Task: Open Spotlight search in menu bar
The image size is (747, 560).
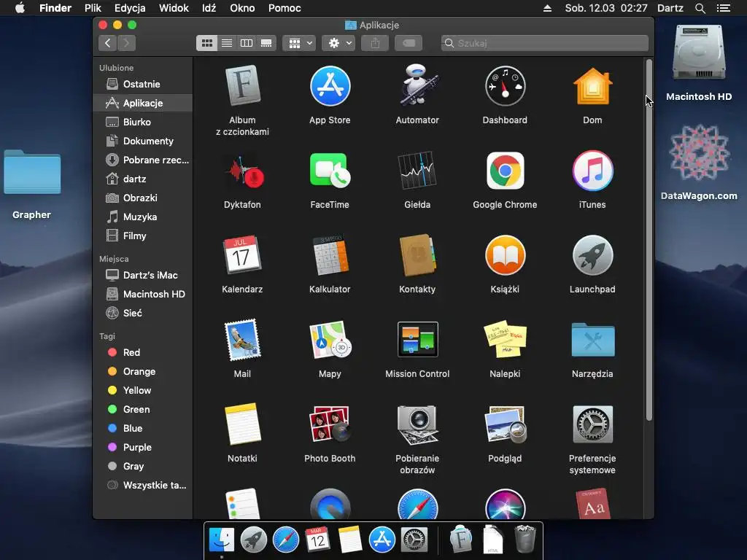Action: point(700,8)
